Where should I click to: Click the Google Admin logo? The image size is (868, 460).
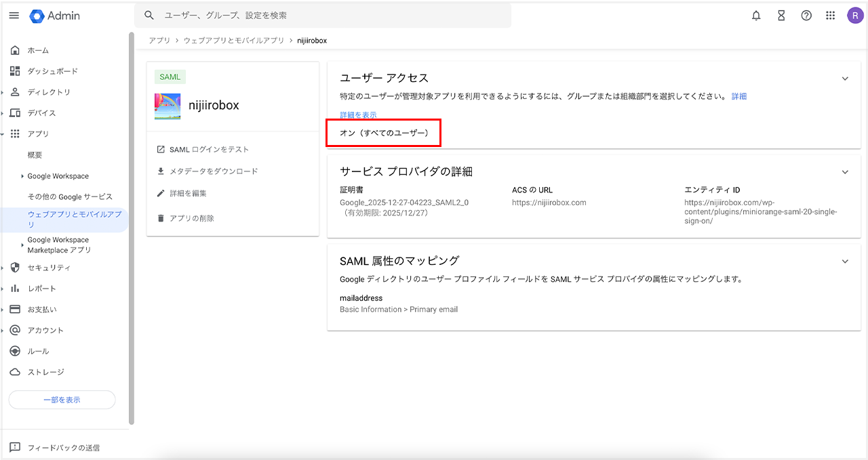(x=55, y=16)
